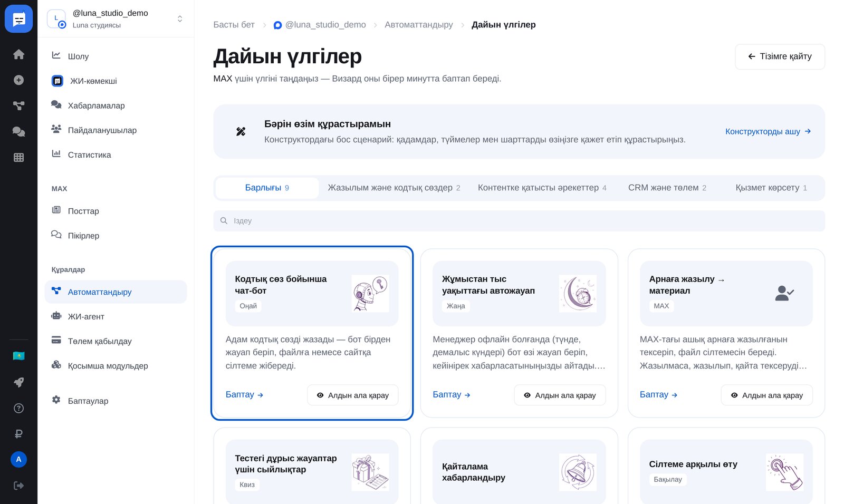This screenshot has width=844, height=504.
Task: Open the help question mark icon
Action: [18, 408]
